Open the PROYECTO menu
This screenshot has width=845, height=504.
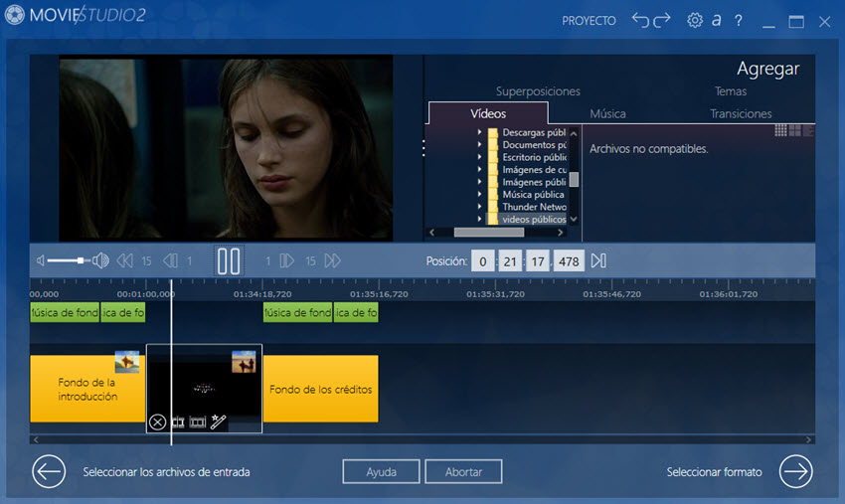pos(589,21)
